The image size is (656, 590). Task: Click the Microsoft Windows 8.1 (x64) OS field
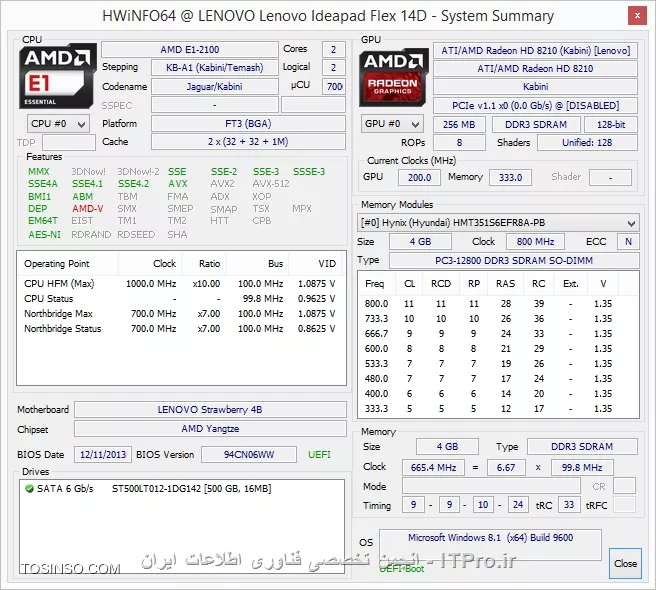point(490,545)
